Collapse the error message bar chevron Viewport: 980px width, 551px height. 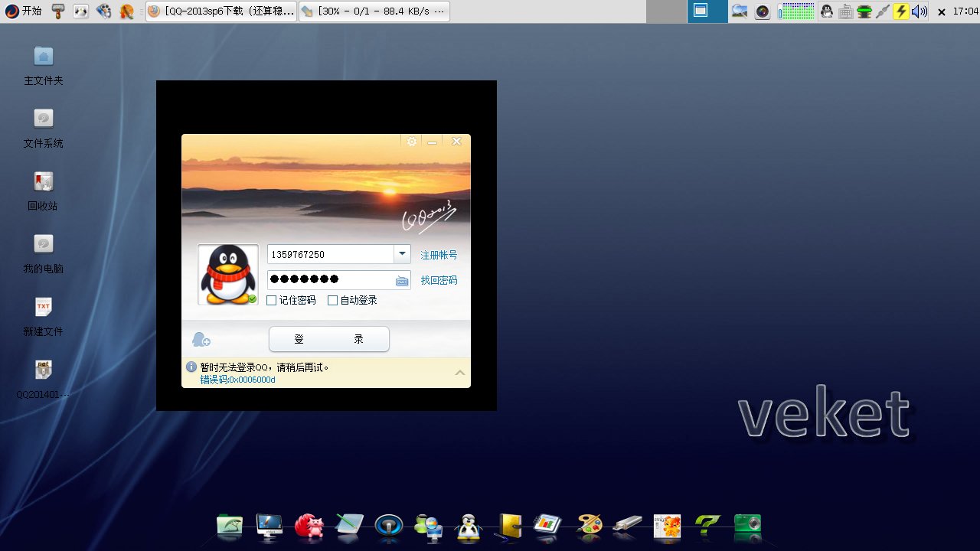(460, 373)
